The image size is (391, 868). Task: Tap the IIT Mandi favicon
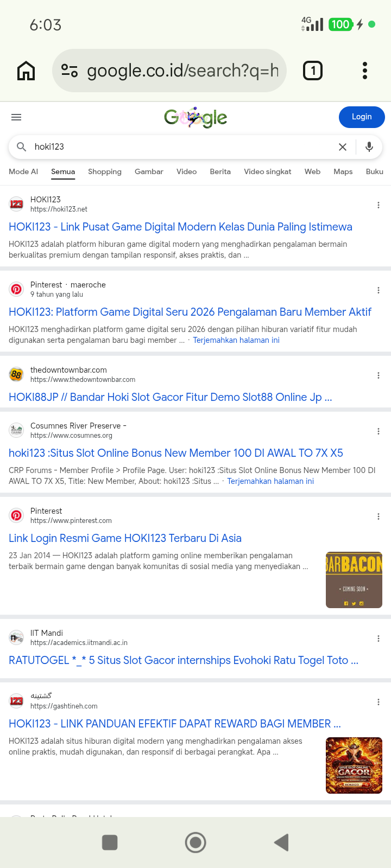point(16,637)
